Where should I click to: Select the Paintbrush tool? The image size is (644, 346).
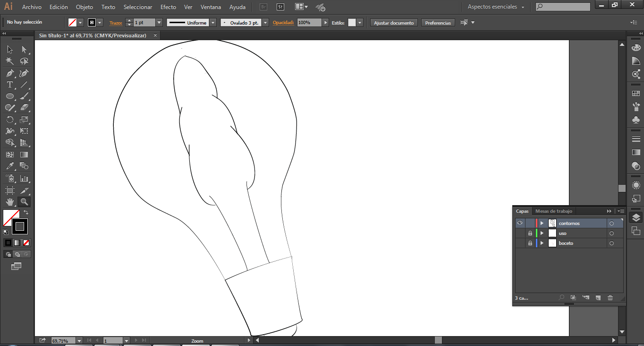tap(24, 96)
